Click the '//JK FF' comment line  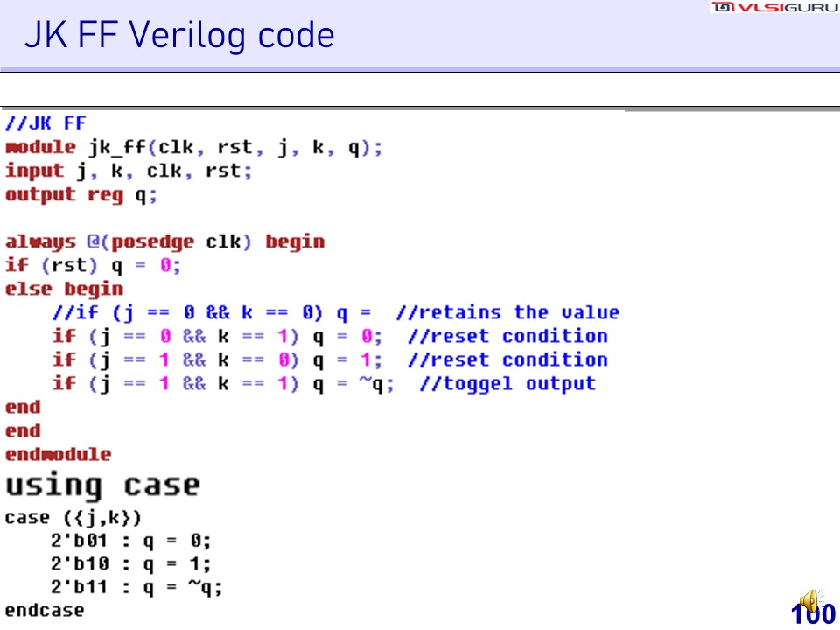[x=45, y=123]
